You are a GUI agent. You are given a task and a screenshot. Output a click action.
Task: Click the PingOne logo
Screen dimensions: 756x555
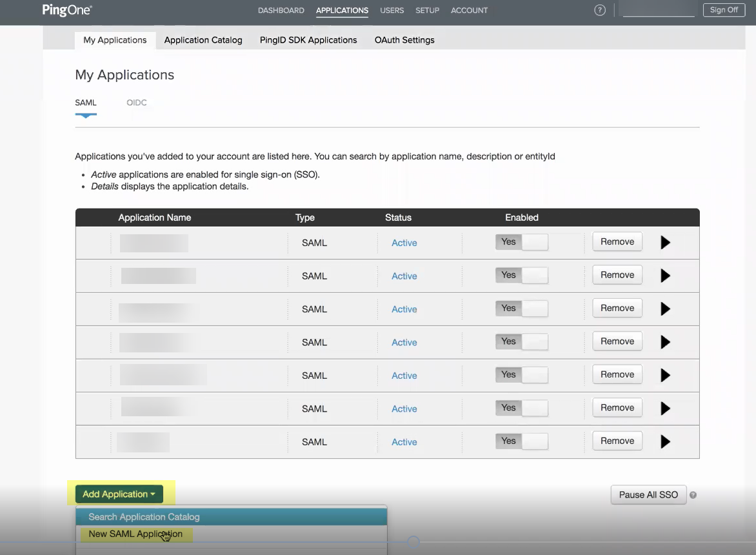pos(67,10)
